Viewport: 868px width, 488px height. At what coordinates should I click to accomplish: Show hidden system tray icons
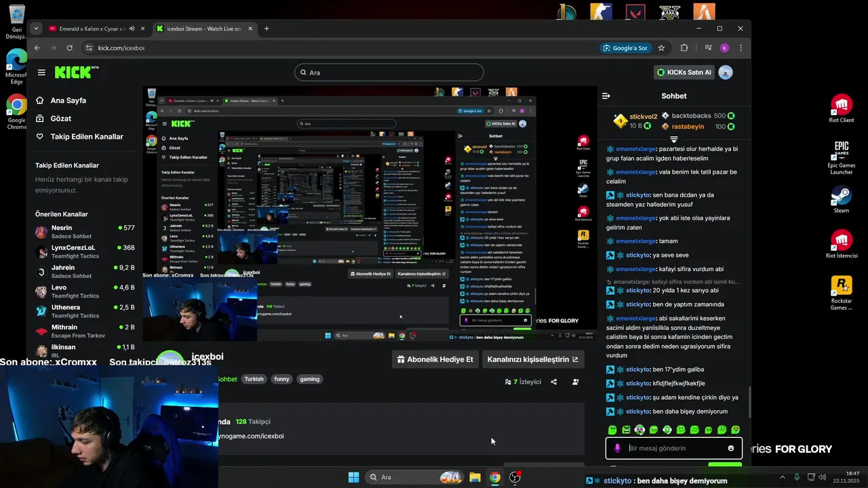(x=782, y=477)
